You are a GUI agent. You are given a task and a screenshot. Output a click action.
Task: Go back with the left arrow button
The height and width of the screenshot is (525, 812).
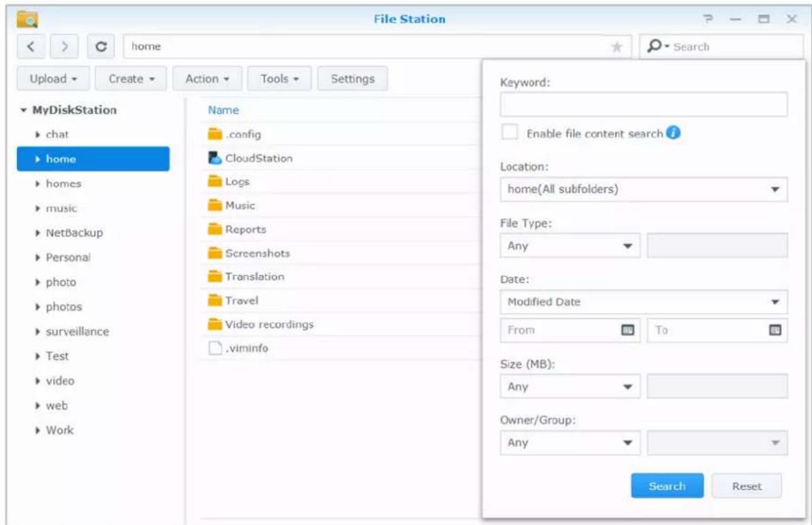[x=31, y=46]
